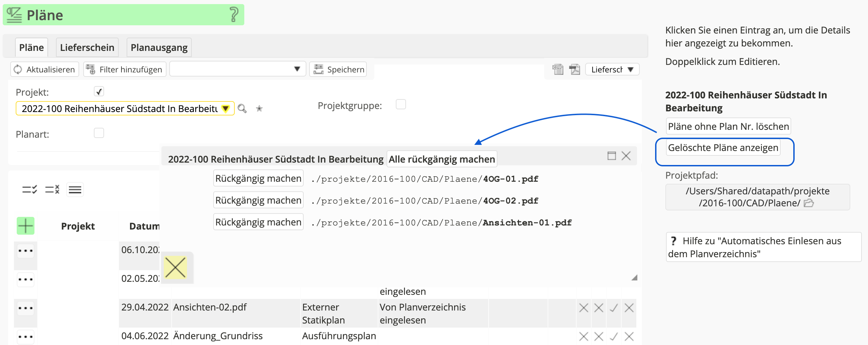This screenshot has height=345, width=868.
Task: Click the select all rows checklist icon
Action: [x=29, y=190]
